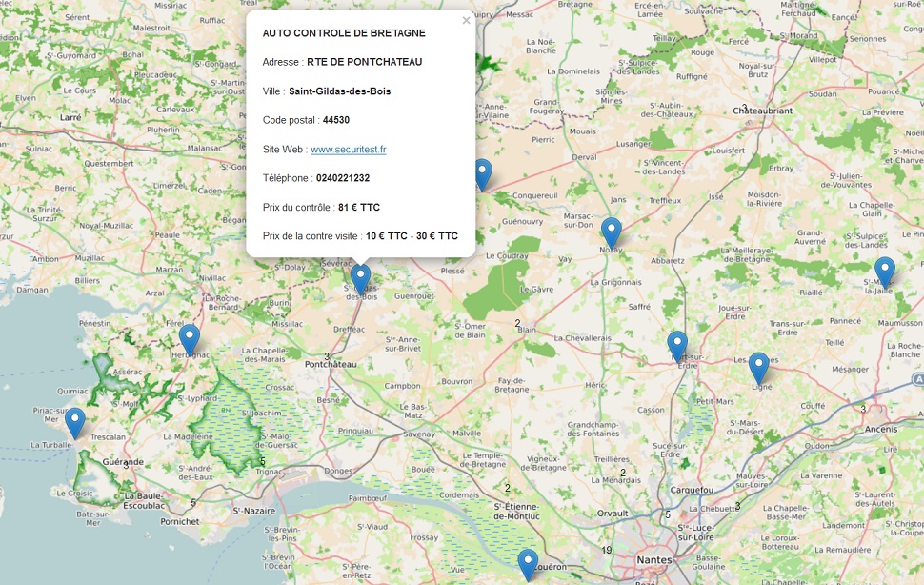Select the Ligné location marker
This screenshot has width=924, height=585.
[758, 367]
